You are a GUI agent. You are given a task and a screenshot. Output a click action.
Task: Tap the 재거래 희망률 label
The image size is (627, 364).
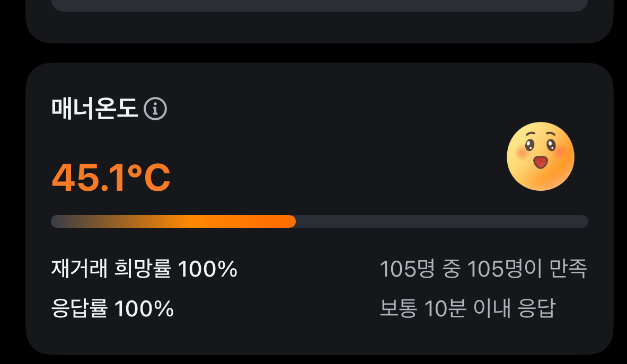[x=111, y=270]
